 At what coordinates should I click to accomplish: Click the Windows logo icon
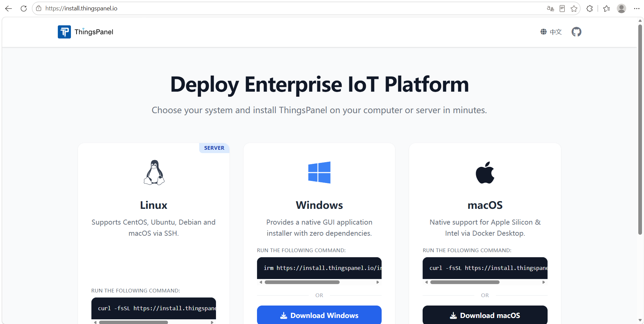coord(319,173)
